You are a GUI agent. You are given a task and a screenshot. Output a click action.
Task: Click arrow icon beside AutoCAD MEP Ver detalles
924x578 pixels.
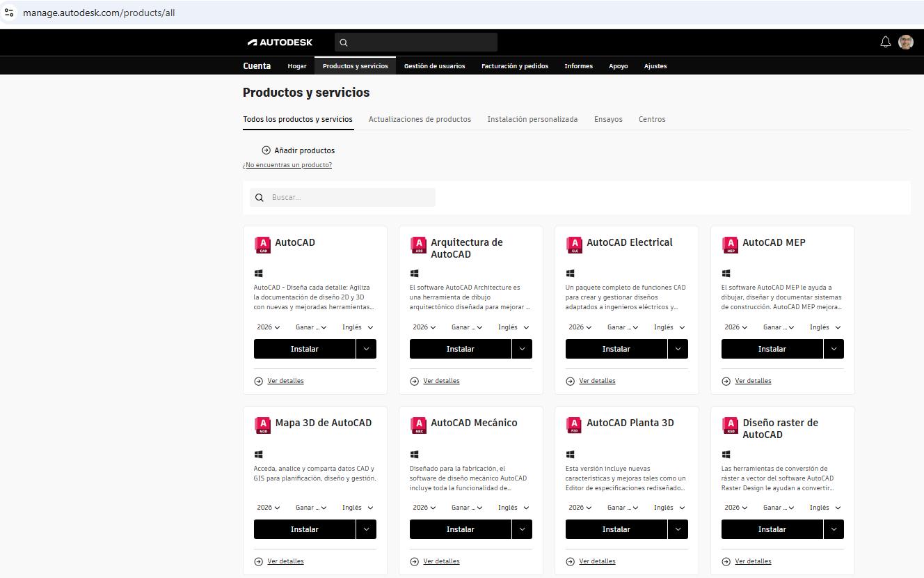726,381
